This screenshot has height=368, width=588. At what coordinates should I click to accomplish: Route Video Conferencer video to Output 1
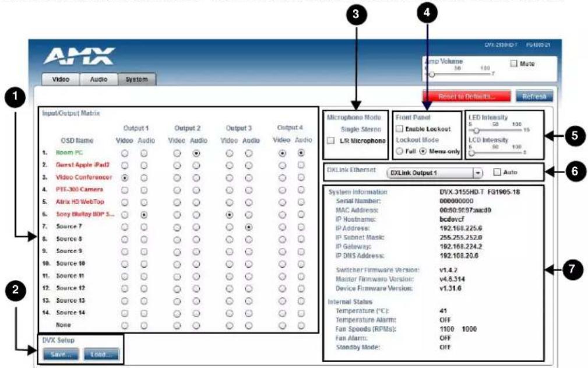(x=125, y=178)
